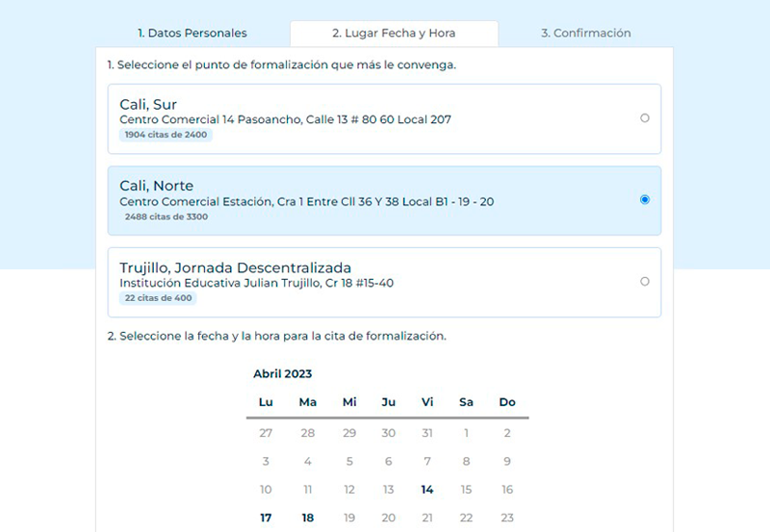Choose available date 18 in the calendar

tap(308, 518)
